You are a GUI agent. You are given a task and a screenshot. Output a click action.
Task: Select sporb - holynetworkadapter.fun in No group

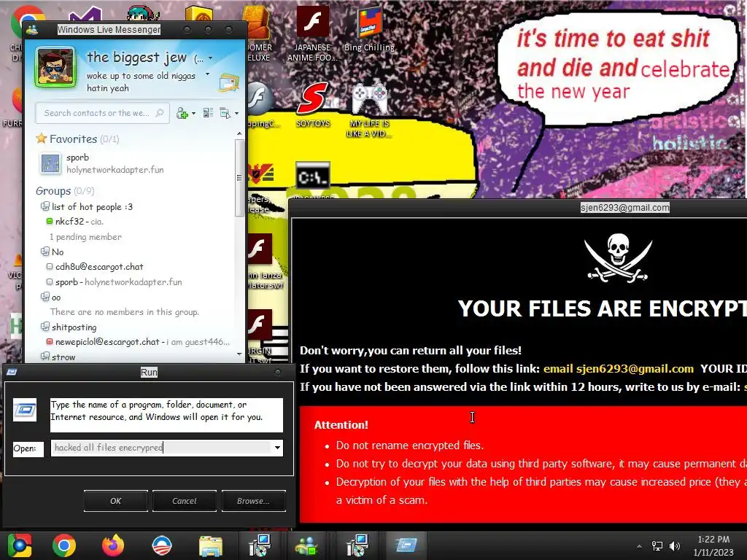[x=115, y=282]
